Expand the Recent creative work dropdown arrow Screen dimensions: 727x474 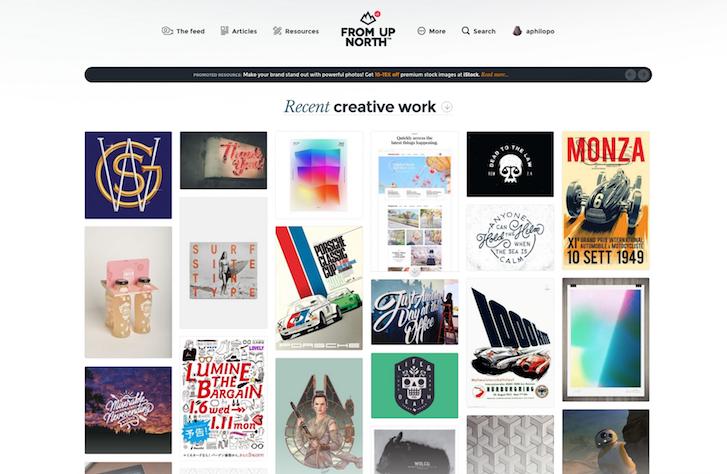[x=446, y=107]
